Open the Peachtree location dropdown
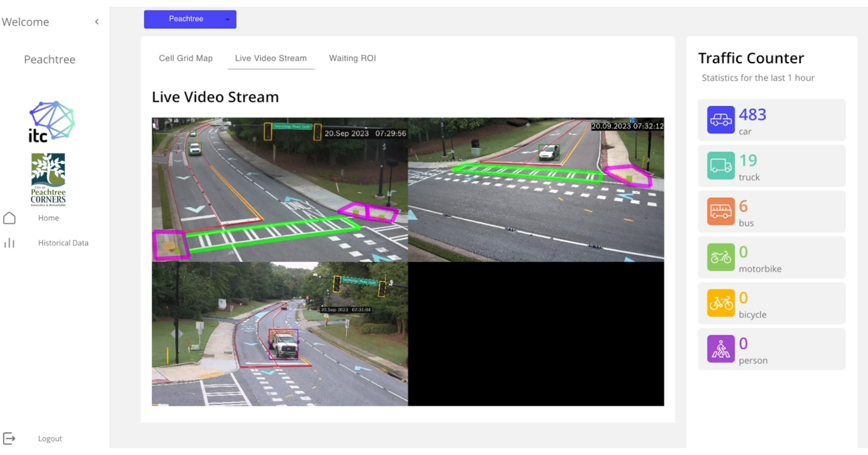Viewport: 868px width, 455px height. 190,19
